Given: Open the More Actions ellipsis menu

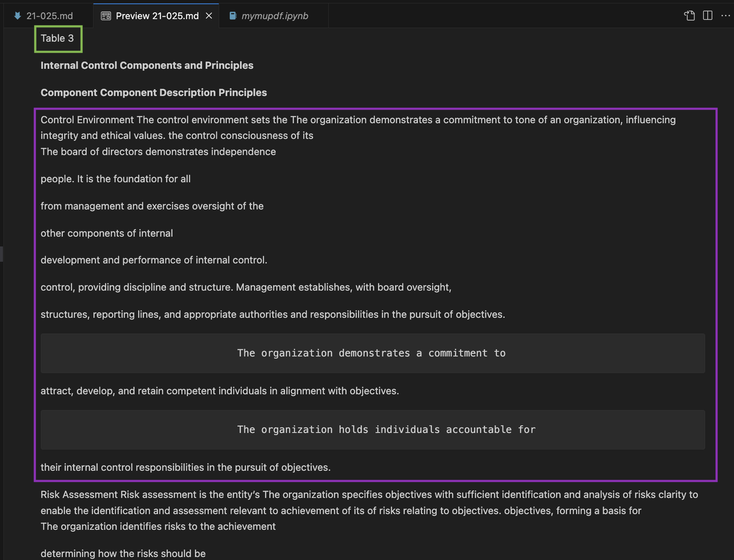Looking at the screenshot, I should point(726,15).
